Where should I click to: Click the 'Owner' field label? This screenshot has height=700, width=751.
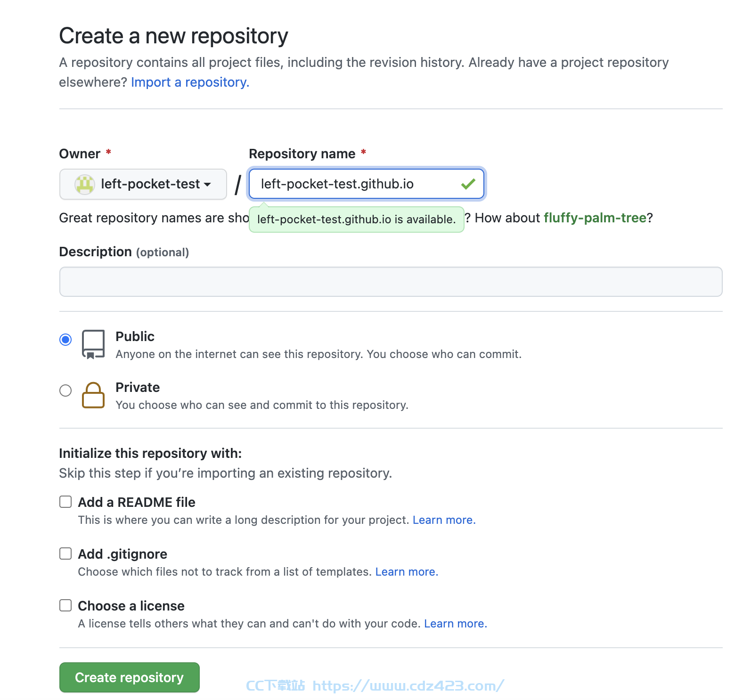pos(80,154)
